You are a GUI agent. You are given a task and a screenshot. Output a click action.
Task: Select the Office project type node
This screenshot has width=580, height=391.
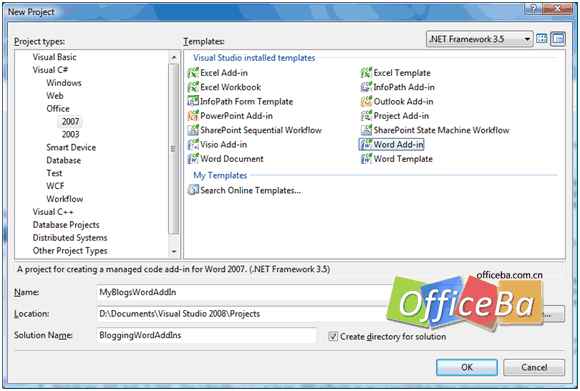58,109
